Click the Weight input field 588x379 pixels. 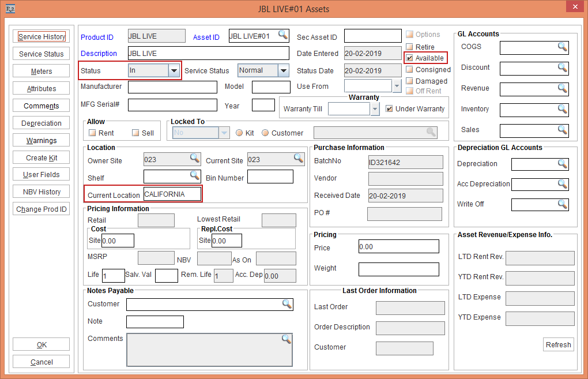coord(398,269)
